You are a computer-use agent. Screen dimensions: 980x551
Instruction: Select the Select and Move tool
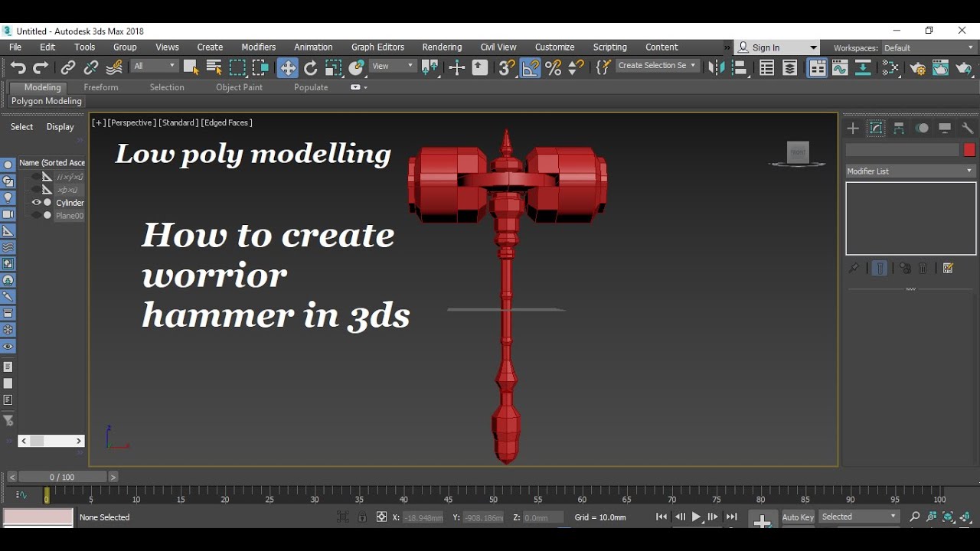287,67
